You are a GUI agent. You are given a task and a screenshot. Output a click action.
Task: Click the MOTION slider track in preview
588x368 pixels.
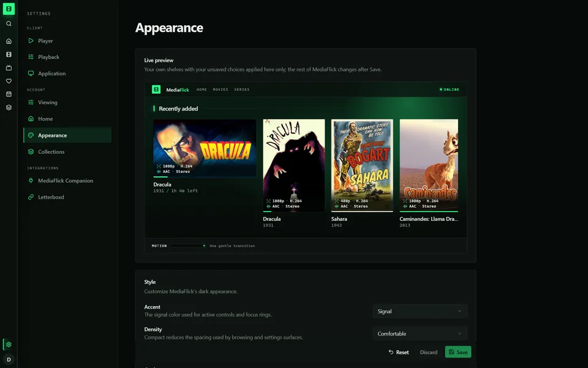pyautogui.click(x=188, y=246)
